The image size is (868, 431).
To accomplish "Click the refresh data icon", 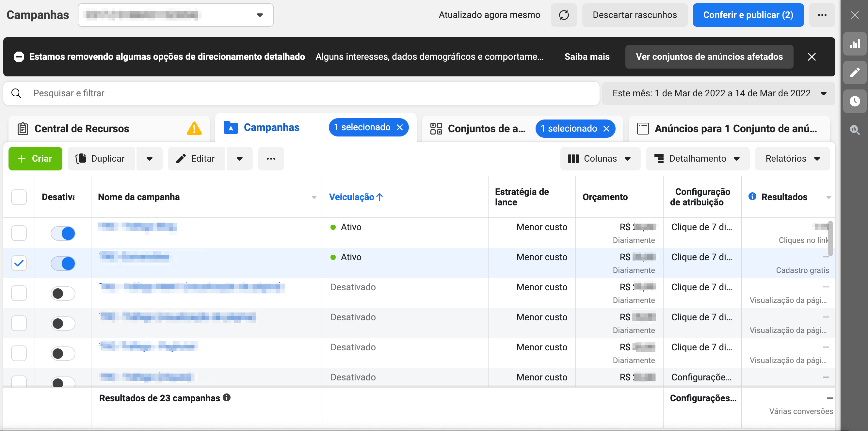I will (564, 15).
